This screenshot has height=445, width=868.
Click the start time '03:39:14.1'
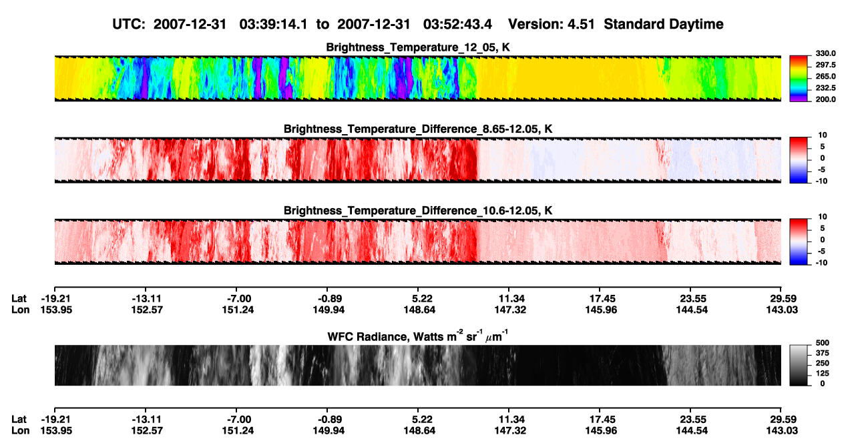(275, 25)
